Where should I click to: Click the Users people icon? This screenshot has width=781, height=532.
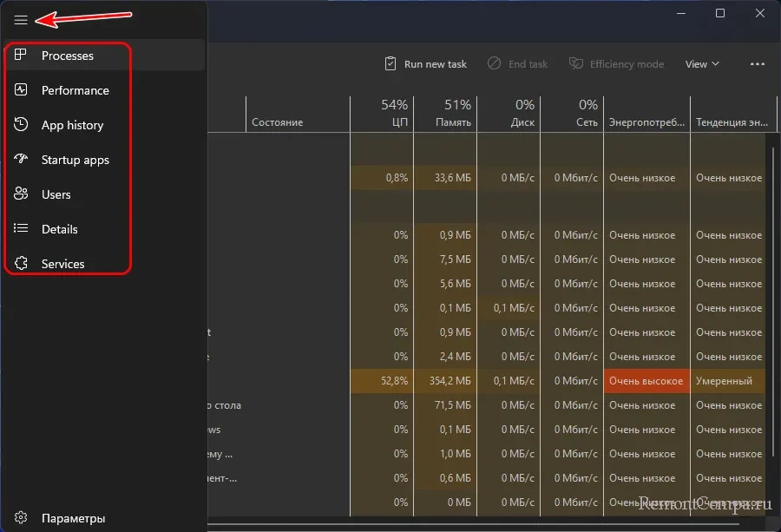(21, 194)
